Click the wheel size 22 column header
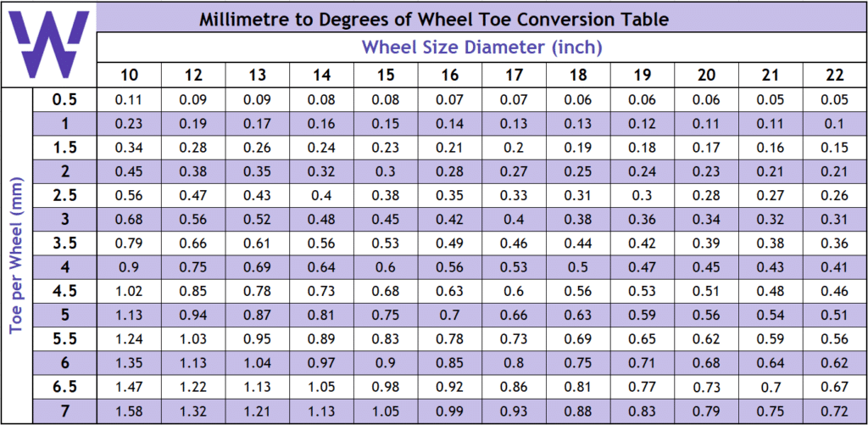Viewport: 868px width, 425px height. pyautogui.click(x=835, y=75)
